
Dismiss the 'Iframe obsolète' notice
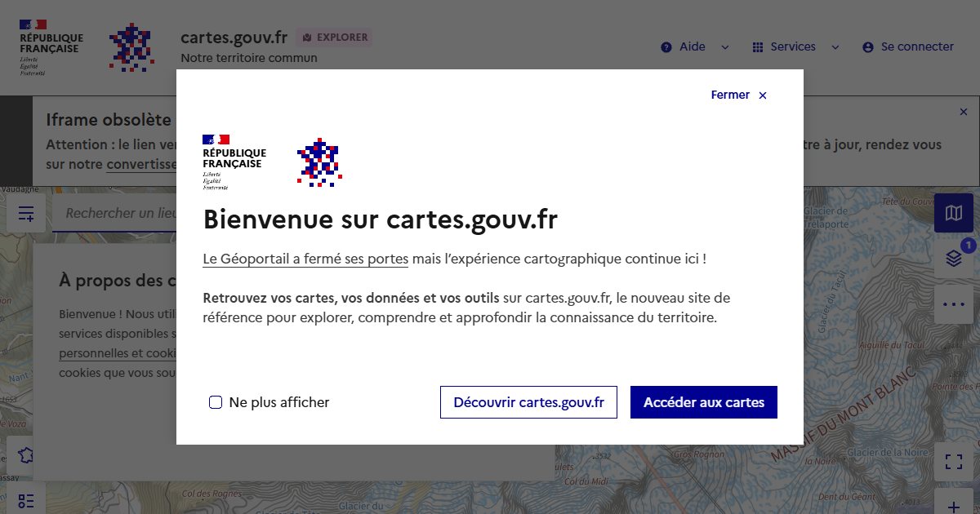click(964, 111)
